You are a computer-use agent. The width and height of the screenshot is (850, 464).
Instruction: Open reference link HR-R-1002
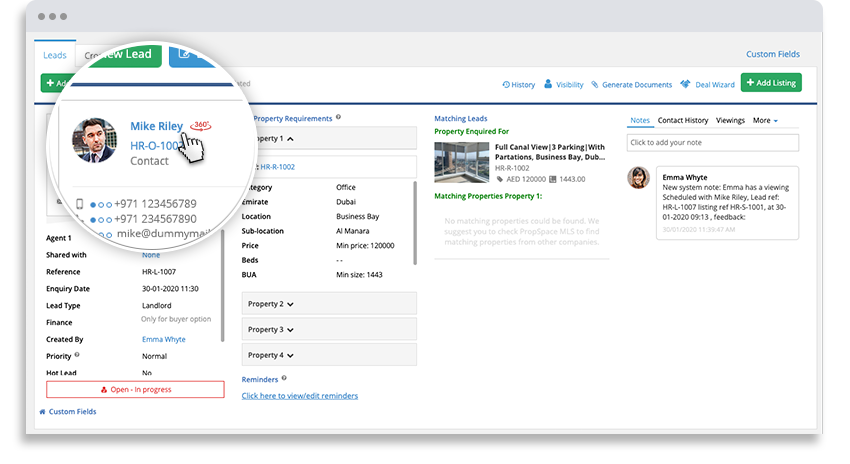pos(278,167)
